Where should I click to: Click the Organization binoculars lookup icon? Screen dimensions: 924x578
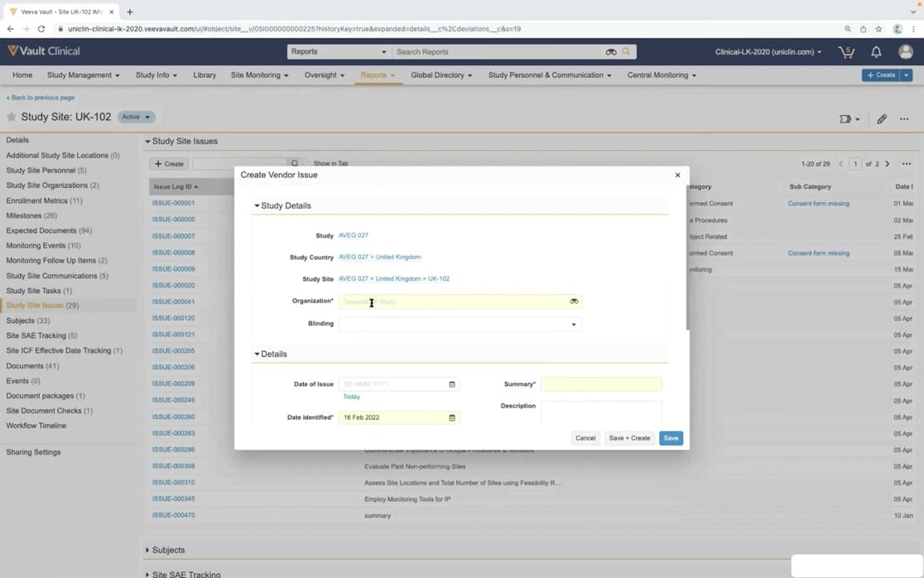point(574,301)
